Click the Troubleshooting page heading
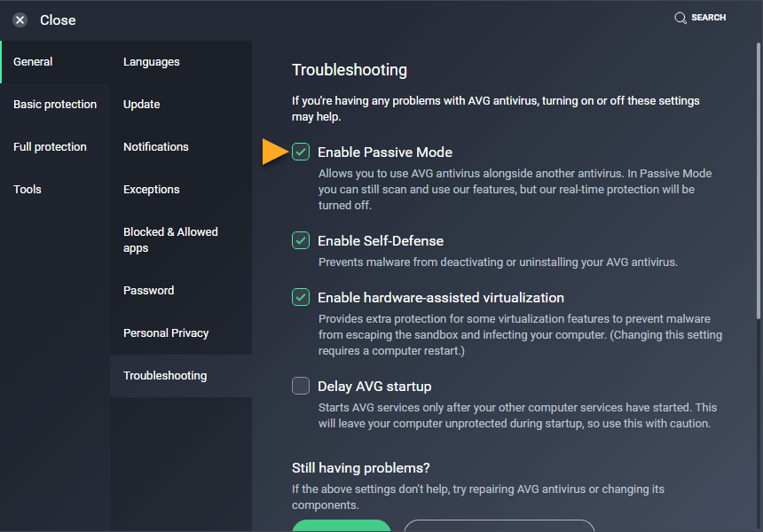Screen dimensions: 763x532 pyautogui.click(x=350, y=70)
